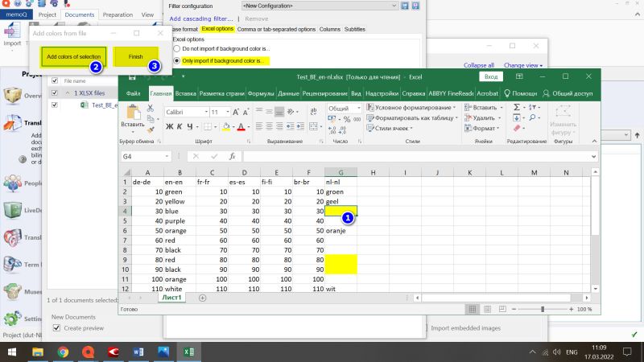Screen dimensions: 644x362
Task: Expand the 'Стили ячеек' dropdown
Action: click(x=411, y=129)
